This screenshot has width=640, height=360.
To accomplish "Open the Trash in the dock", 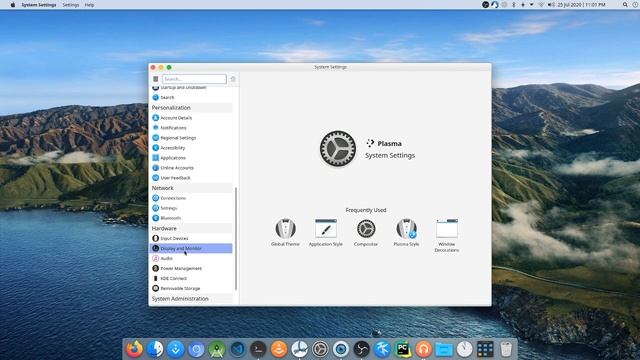I will pos(506,349).
